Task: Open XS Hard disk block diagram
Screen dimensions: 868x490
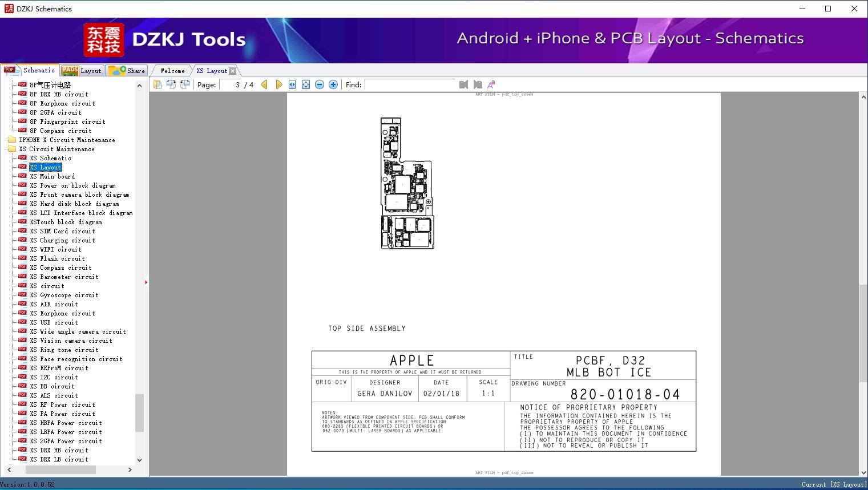Action: point(74,204)
